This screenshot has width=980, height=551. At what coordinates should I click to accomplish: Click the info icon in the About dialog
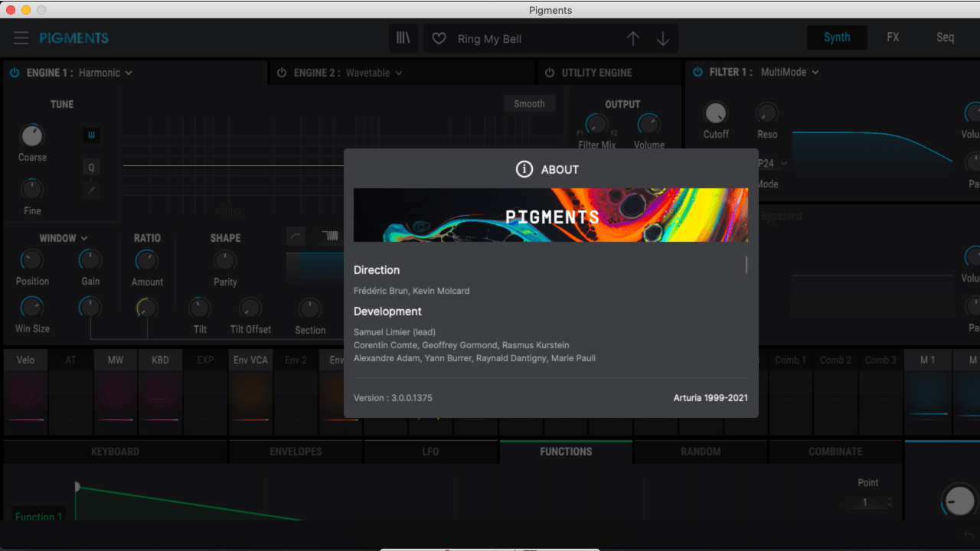pyautogui.click(x=524, y=169)
